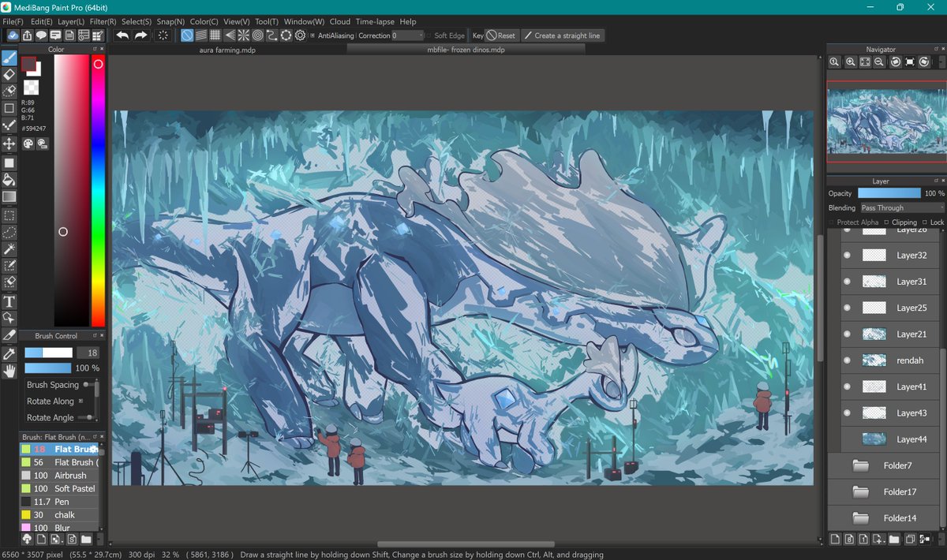This screenshot has height=560, width=947.
Task: Expand Folder17 in the layer list
Action: pos(861,492)
